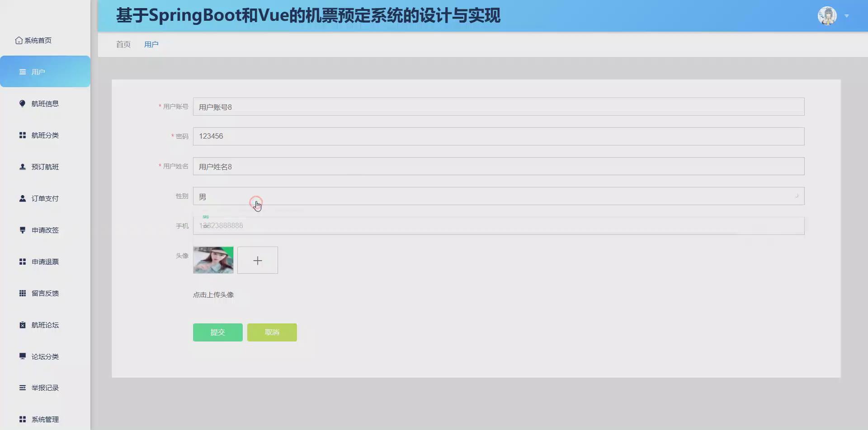Open 系统管理 menu item

pos(45,419)
